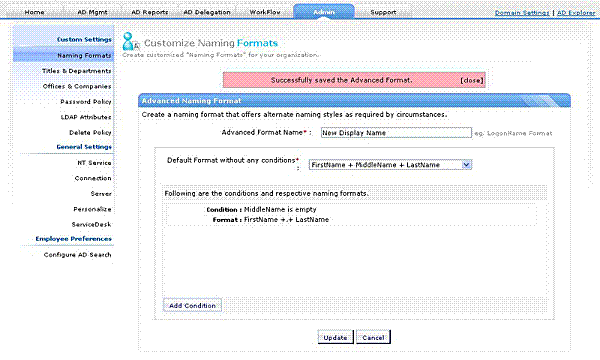Image resolution: width=600 pixels, height=360 pixels.
Task: Open the Home tab
Action: tap(34, 12)
